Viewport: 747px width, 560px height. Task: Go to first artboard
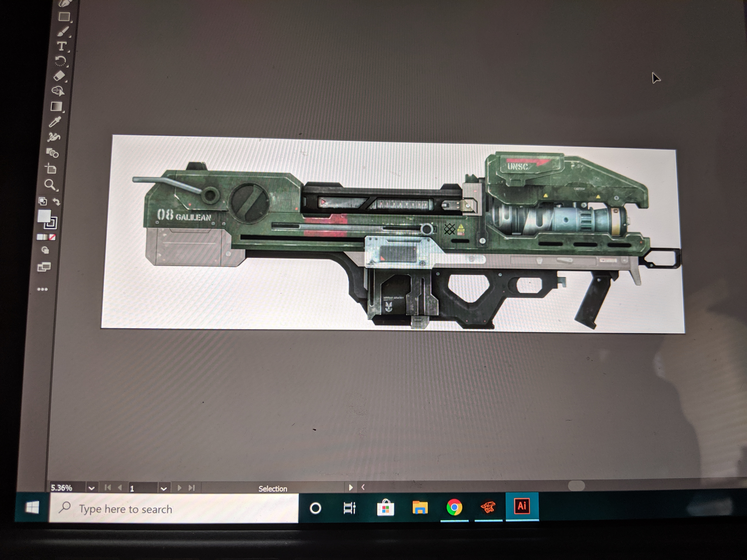coord(108,487)
